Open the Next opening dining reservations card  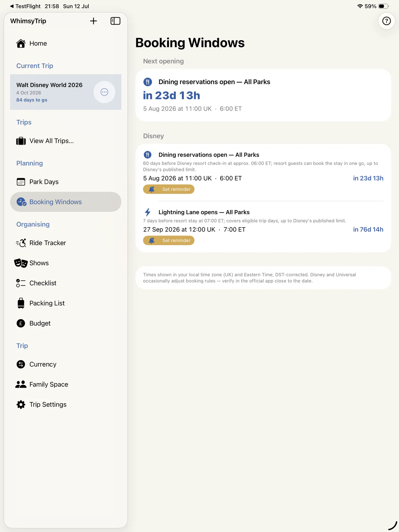point(263,95)
